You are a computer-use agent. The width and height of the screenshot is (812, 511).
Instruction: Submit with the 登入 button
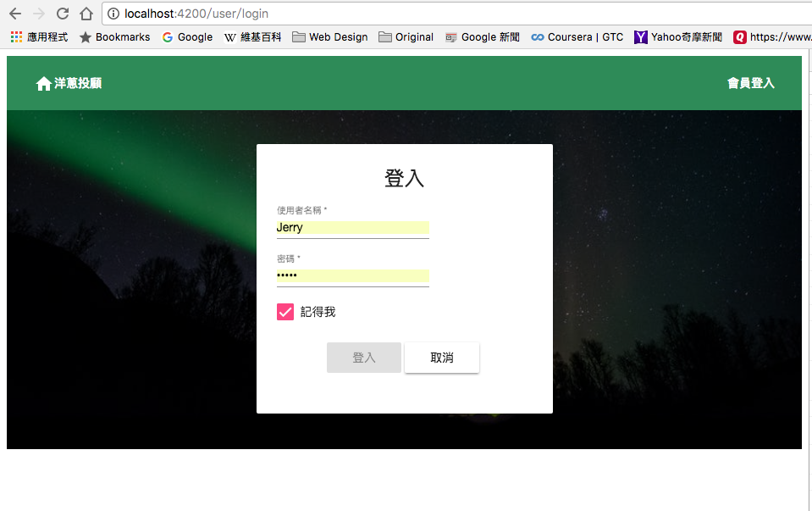tap(364, 358)
